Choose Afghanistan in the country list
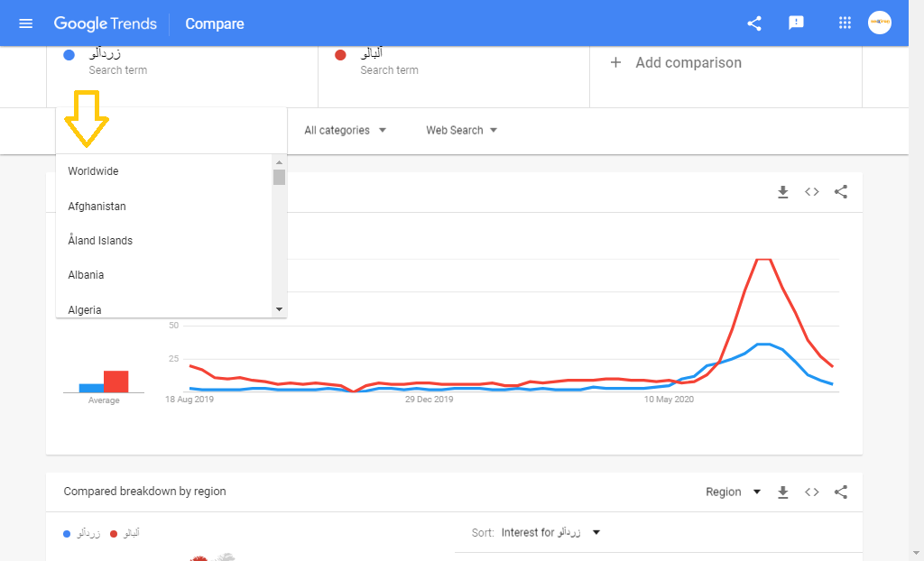Screen dimensions: 924x561 pos(97,207)
